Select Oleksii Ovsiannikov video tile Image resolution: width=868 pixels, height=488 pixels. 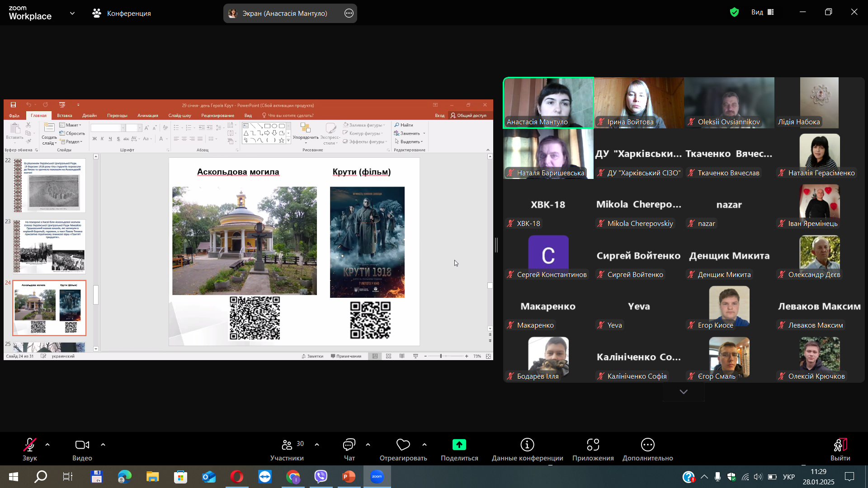click(729, 103)
